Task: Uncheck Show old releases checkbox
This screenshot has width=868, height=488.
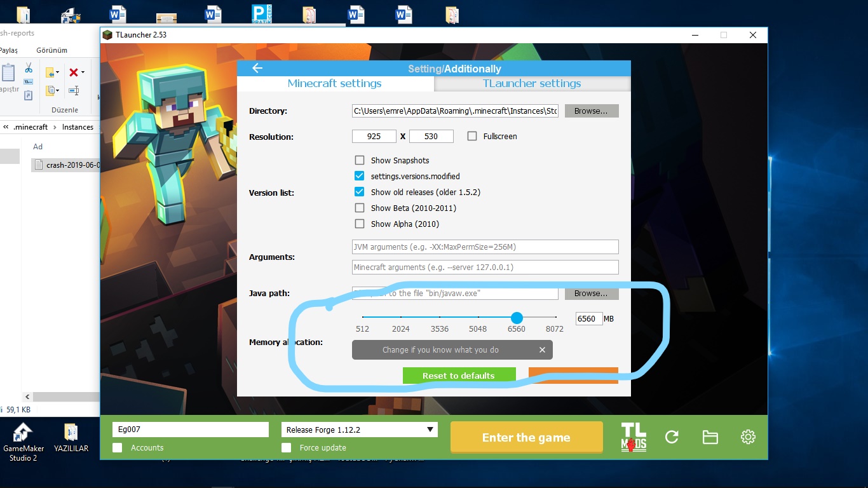Action: click(x=360, y=192)
